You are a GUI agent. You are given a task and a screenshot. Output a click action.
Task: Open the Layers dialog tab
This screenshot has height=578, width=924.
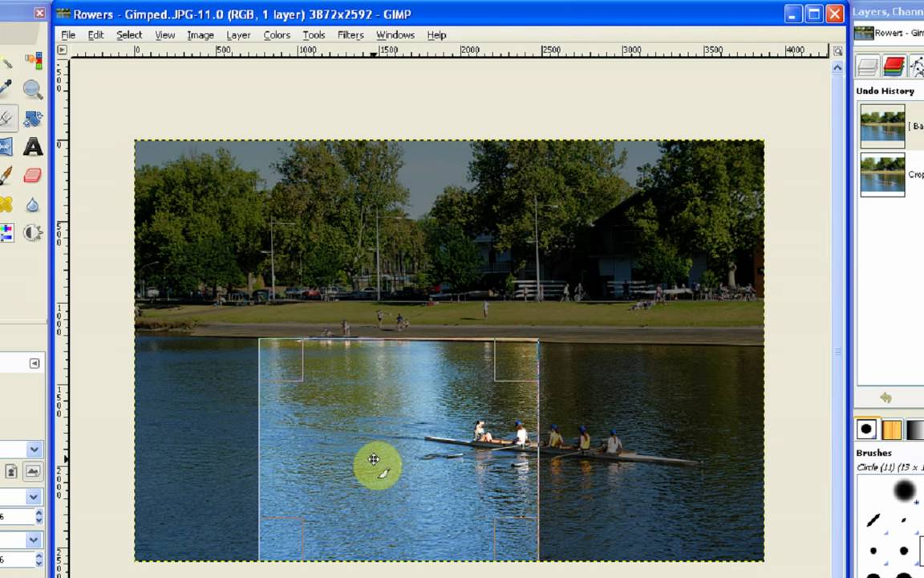[x=867, y=66]
